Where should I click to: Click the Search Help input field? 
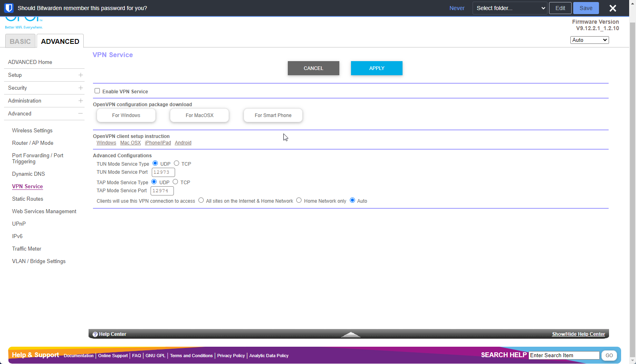coord(564,356)
